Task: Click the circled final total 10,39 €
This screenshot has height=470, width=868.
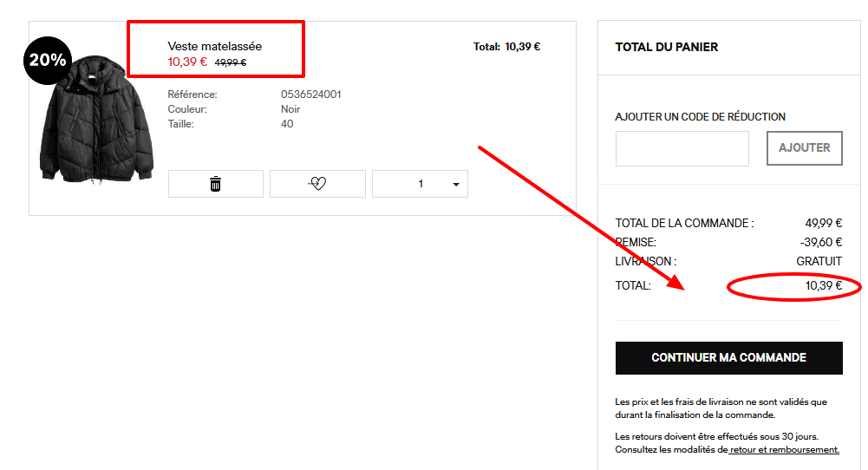Action: (x=823, y=285)
